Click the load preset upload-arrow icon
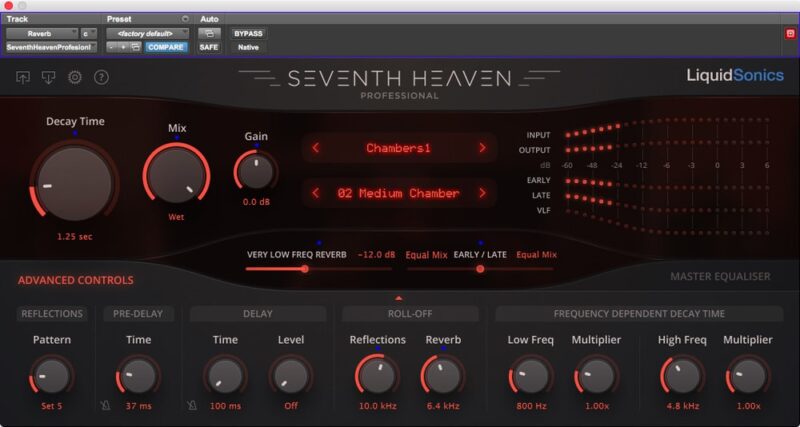The height and width of the screenshot is (427, 800). pos(22,78)
